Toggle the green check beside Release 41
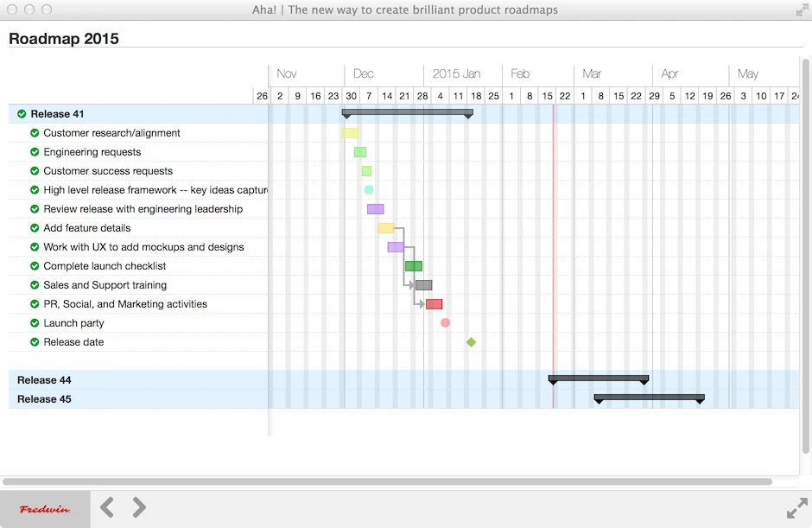The width and height of the screenshot is (812, 528). pos(22,114)
